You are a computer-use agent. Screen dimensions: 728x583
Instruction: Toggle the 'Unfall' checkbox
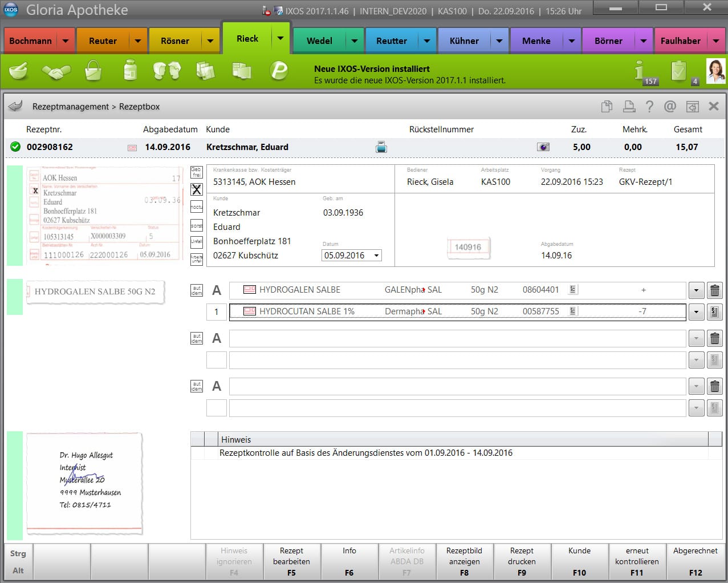click(196, 242)
